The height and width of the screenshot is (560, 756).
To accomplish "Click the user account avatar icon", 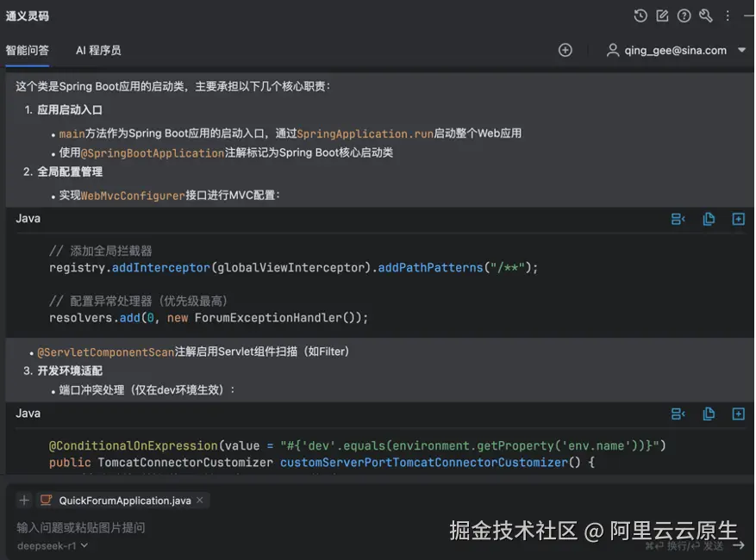I will pyautogui.click(x=613, y=50).
